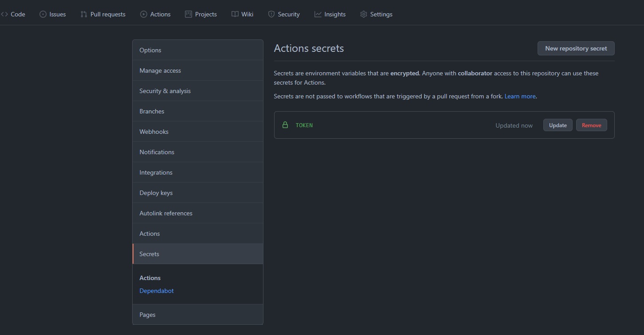Click the Wiki book icon
This screenshot has height=335, width=644.
click(235, 14)
